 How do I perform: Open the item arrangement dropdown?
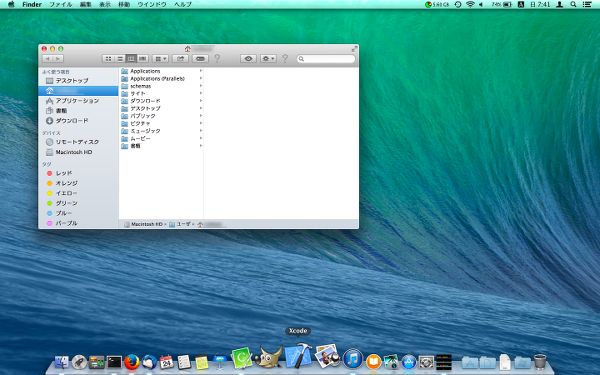[x=160, y=59]
